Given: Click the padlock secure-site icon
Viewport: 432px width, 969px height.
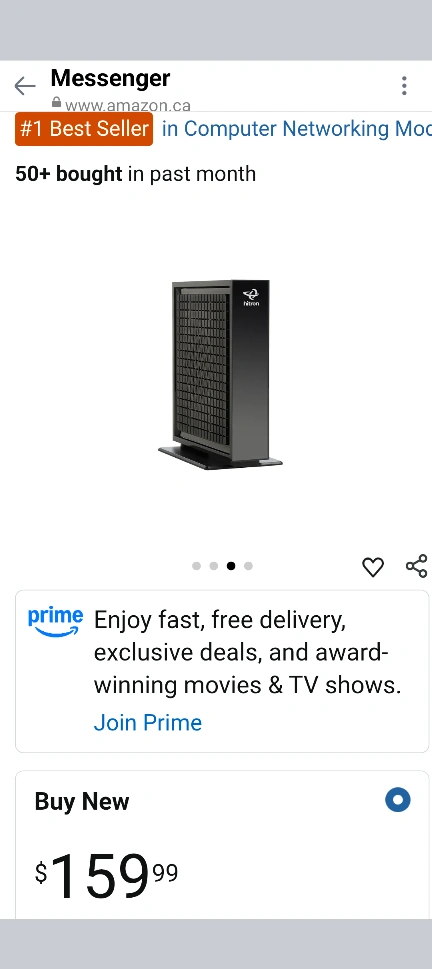Looking at the screenshot, I should pos(56,103).
